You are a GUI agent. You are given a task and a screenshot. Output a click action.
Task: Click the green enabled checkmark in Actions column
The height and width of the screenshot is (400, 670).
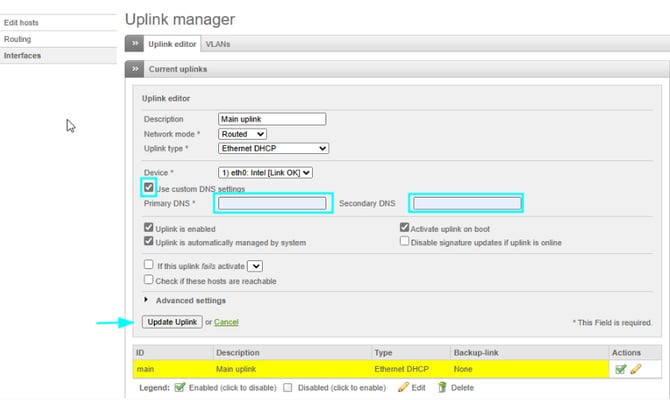coord(621,369)
